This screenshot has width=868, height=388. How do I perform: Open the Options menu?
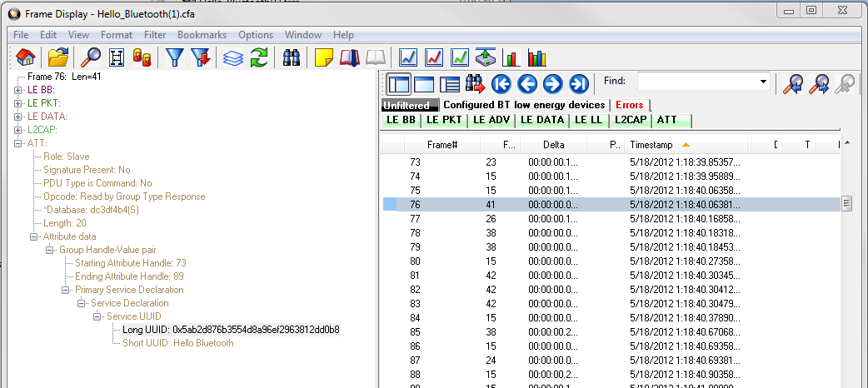pos(256,34)
